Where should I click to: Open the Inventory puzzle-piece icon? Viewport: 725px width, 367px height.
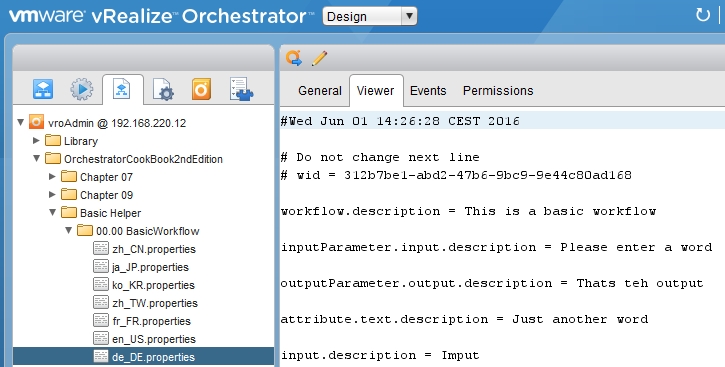coord(241,89)
